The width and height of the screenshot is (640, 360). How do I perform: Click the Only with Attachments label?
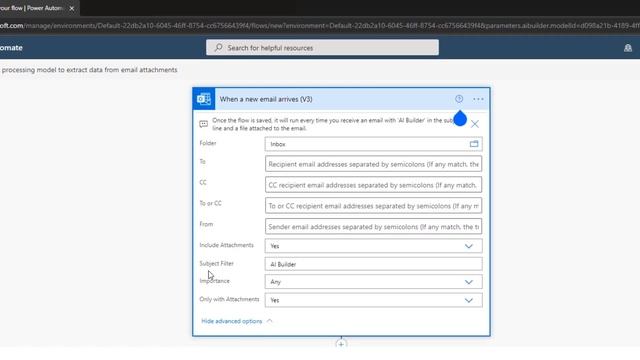pyautogui.click(x=229, y=299)
